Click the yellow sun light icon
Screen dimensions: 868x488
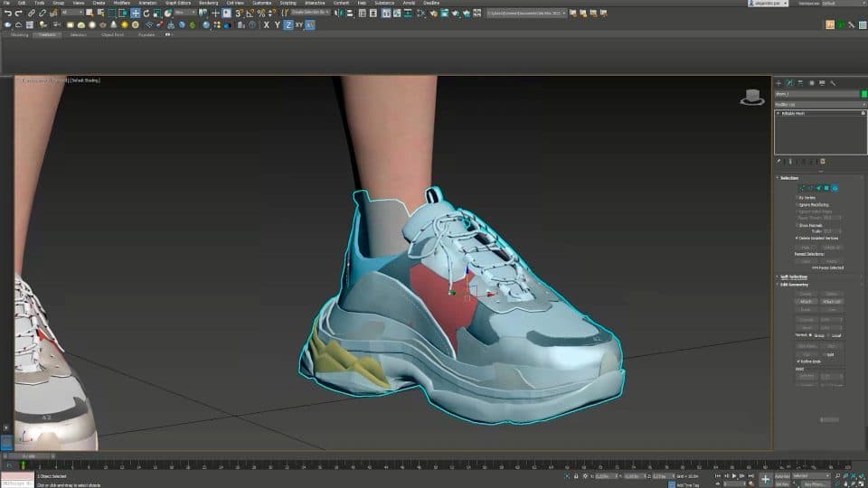tap(125, 25)
